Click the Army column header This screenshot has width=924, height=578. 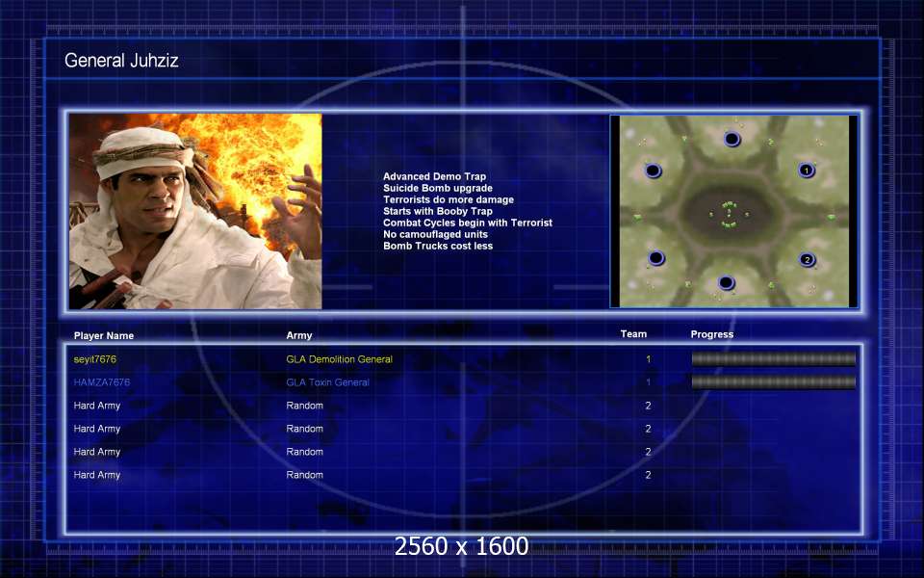[x=299, y=335]
